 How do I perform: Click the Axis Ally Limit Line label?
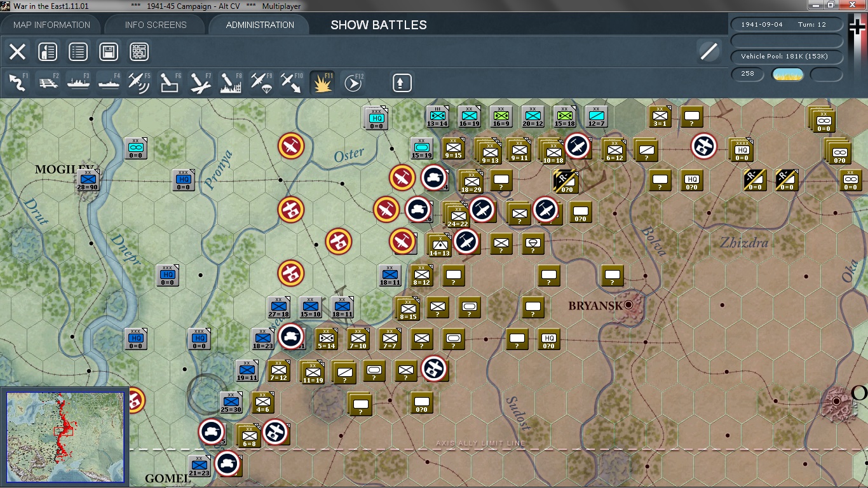click(x=480, y=443)
